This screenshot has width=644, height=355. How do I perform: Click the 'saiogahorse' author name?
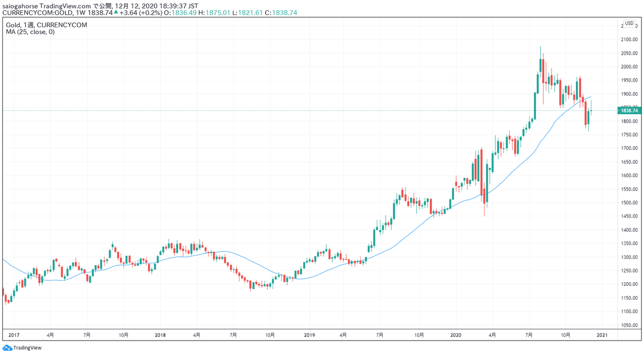pyautogui.click(x=19, y=5)
